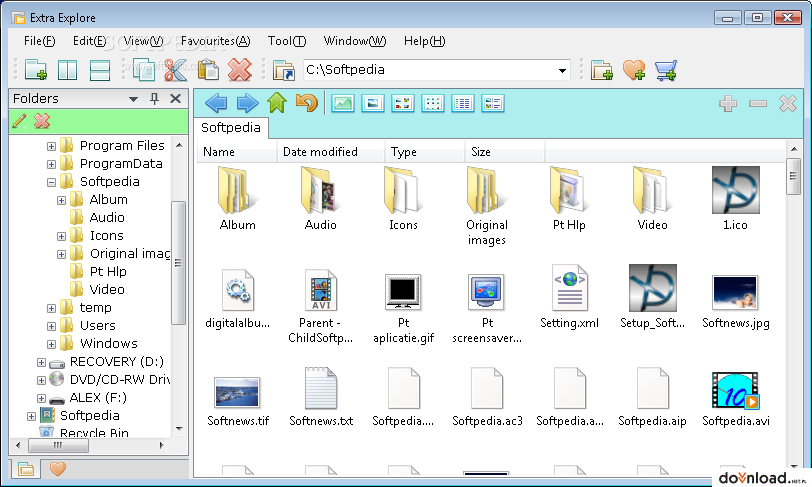The width and height of the screenshot is (812, 487).
Task: Click the Cut scissors icon
Action: [x=176, y=70]
